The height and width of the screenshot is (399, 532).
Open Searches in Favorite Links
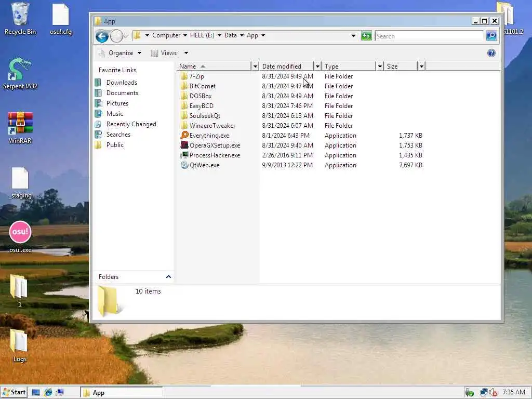[x=118, y=135]
